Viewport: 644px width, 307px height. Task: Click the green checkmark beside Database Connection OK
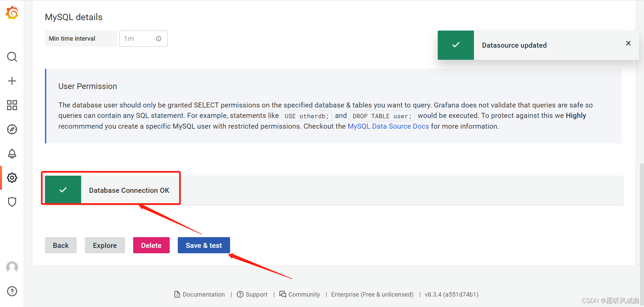click(x=63, y=190)
